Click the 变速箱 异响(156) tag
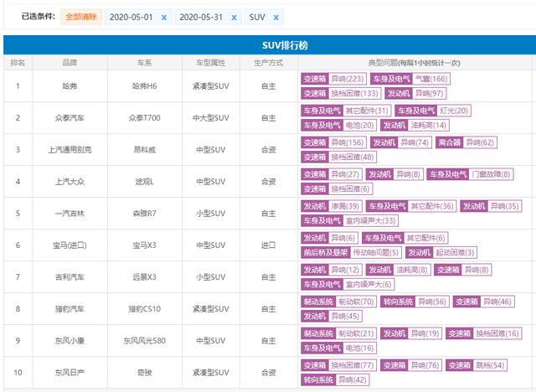The width and height of the screenshot is (536, 392). (333, 142)
